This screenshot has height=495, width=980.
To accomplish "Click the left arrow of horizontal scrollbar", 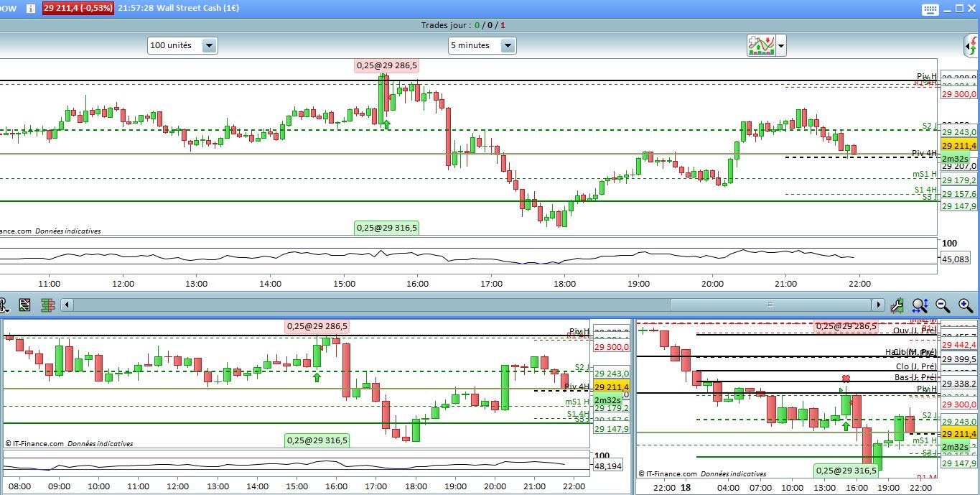I will [x=67, y=305].
